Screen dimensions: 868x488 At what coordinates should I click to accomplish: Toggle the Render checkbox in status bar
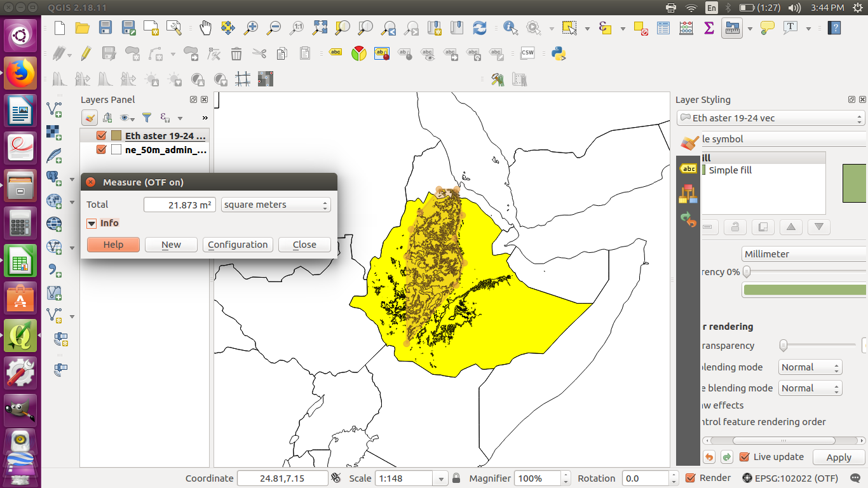(691, 478)
